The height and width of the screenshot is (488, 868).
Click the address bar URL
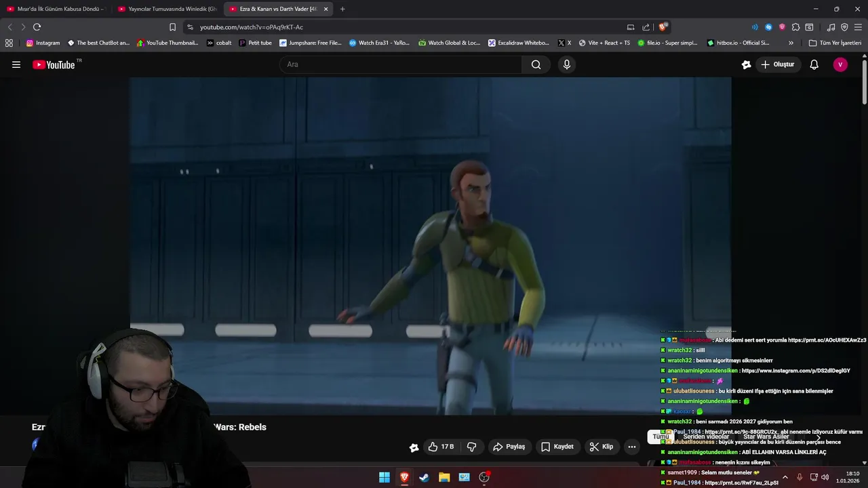point(252,27)
